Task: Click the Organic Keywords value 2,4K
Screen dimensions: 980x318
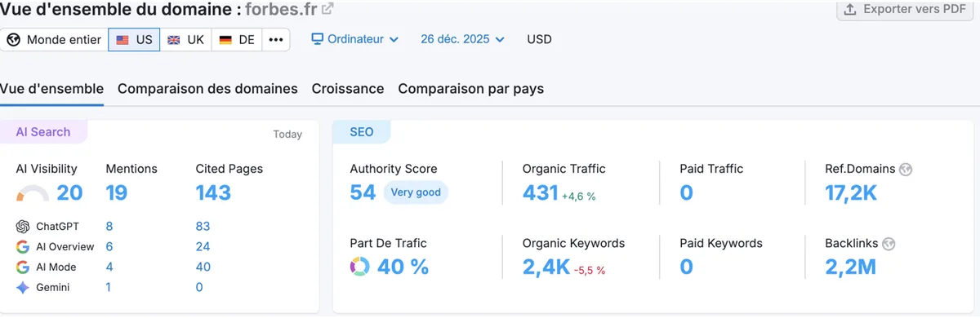Action: (x=546, y=267)
